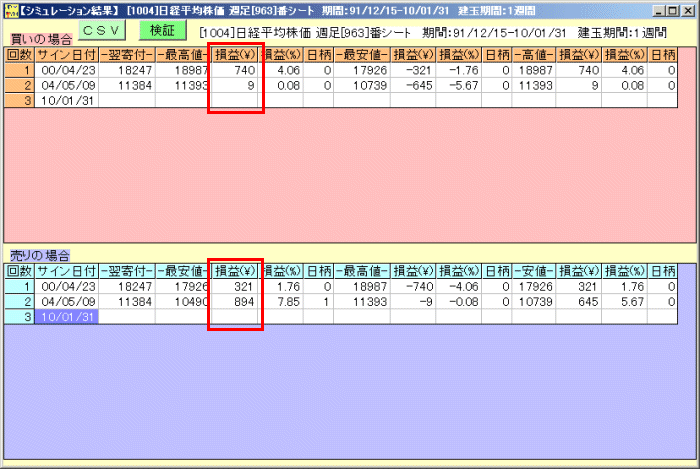This screenshot has width=700, height=469.
Task: Select row number 1 in the buy table
Action: [x=20, y=70]
